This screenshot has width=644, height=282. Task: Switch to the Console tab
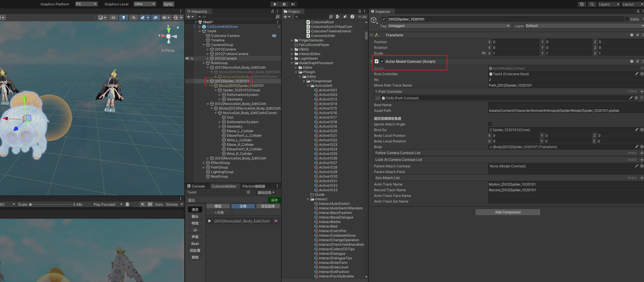196,186
